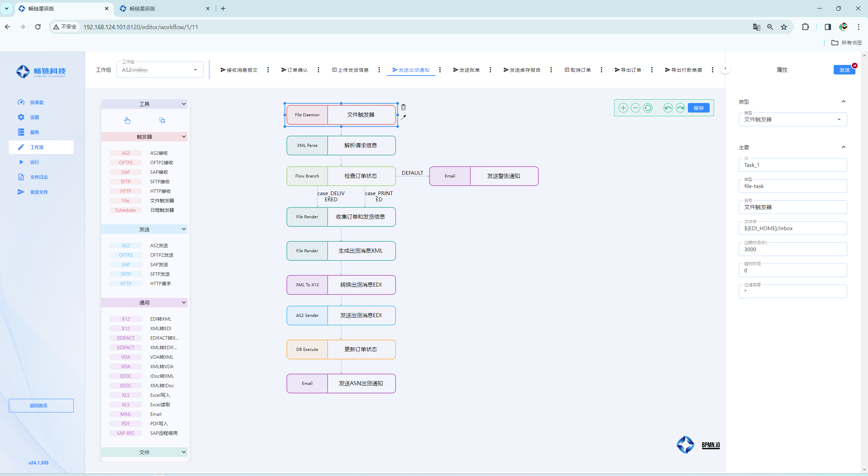Click the redo arrow icon
The width and height of the screenshot is (868, 476).
(x=680, y=108)
